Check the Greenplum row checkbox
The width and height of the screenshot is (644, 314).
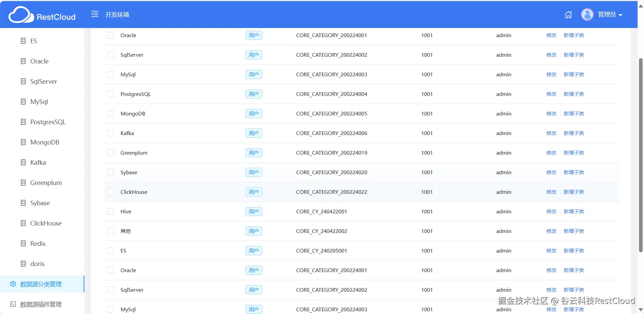[x=111, y=153]
